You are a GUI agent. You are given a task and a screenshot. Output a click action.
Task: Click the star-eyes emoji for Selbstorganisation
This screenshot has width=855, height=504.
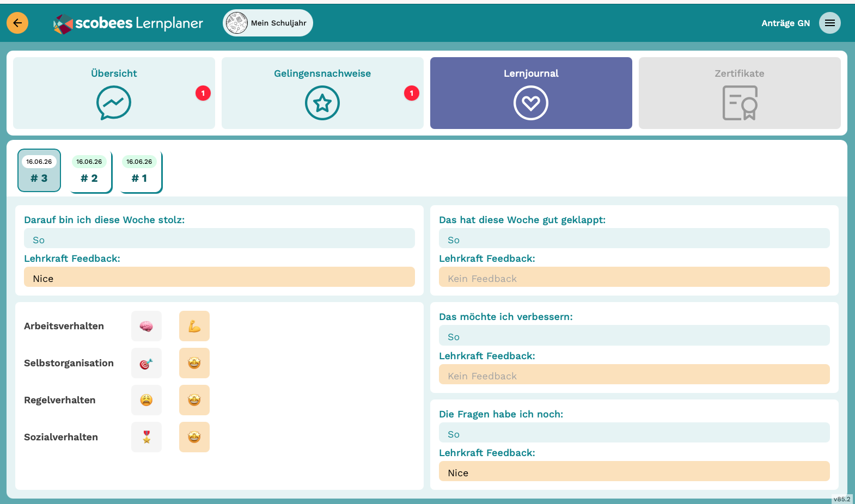(x=194, y=363)
